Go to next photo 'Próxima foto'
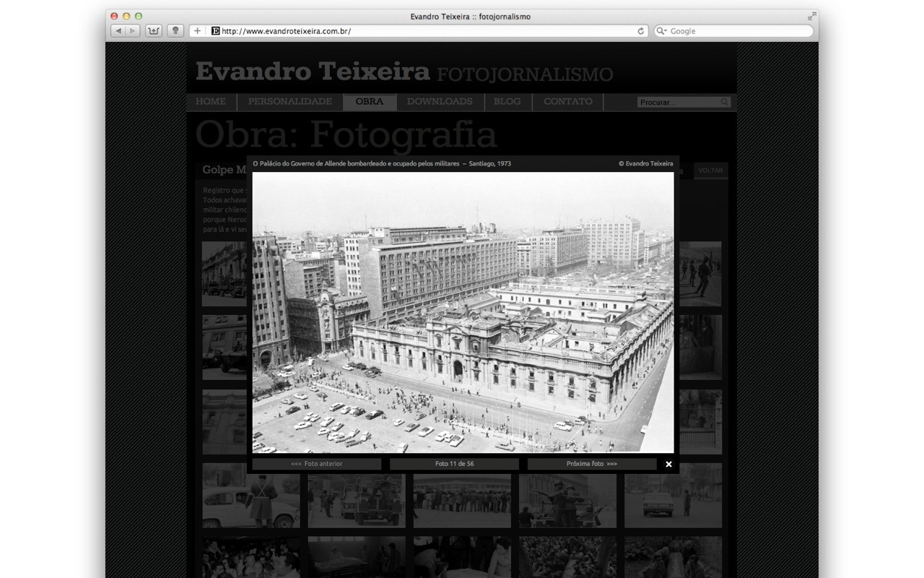Image resolution: width=924 pixels, height=578 pixels. (x=592, y=464)
